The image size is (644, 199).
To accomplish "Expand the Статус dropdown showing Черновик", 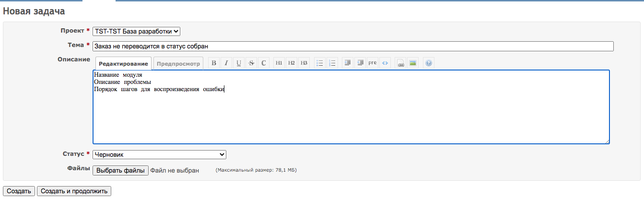I will (x=159, y=154).
